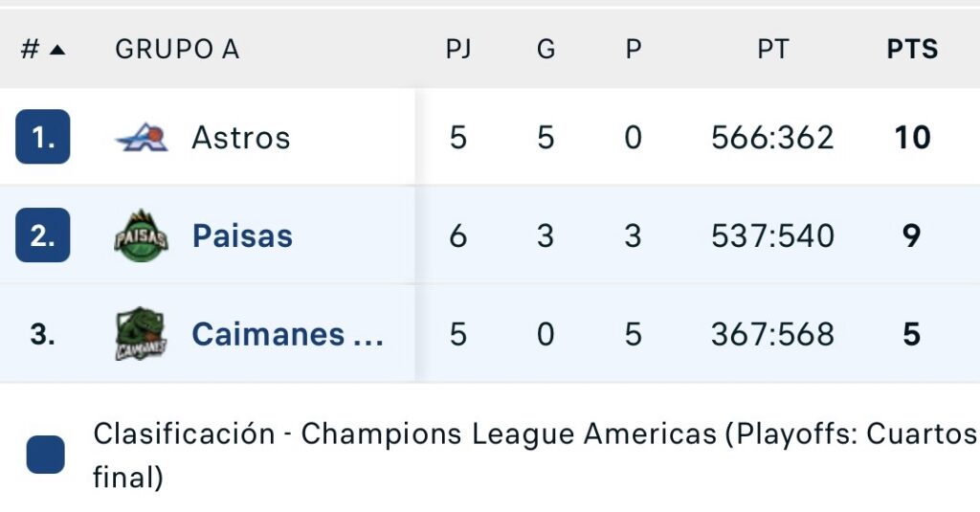This screenshot has width=980, height=512.
Task: Click the Astros team logo
Action: [x=142, y=138]
